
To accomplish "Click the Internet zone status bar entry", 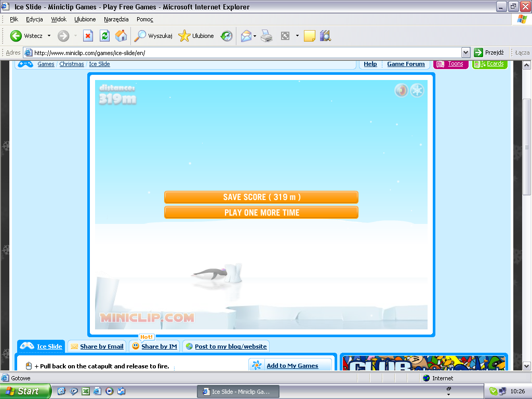I will click(438, 378).
